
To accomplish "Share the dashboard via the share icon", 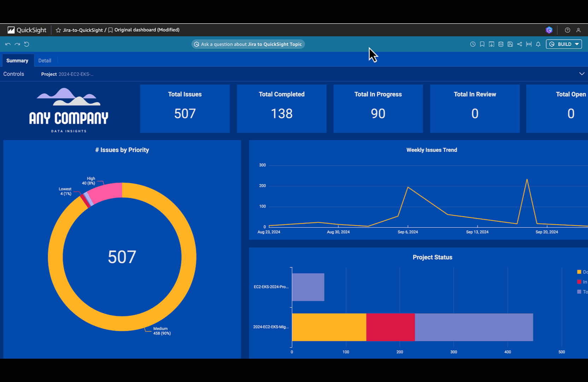I will [x=519, y=44].
